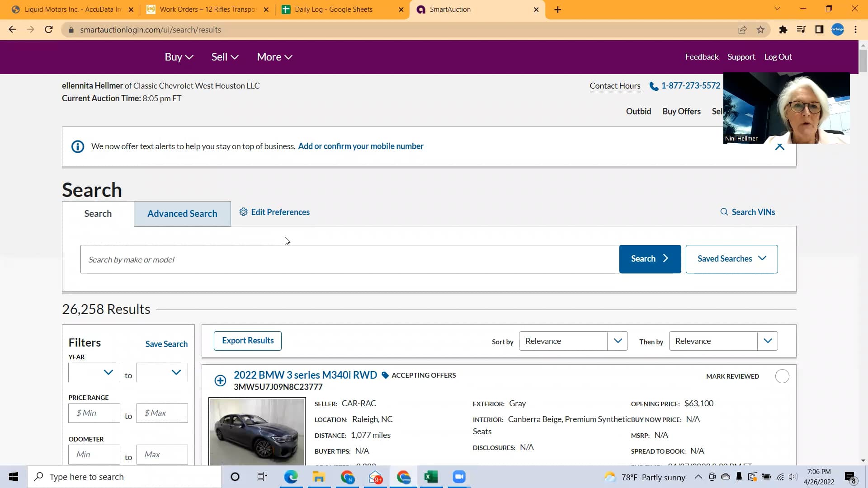Click the Price Range $ Min field
This screenshot has width=868, height=488.
click(x=94, y=413)
